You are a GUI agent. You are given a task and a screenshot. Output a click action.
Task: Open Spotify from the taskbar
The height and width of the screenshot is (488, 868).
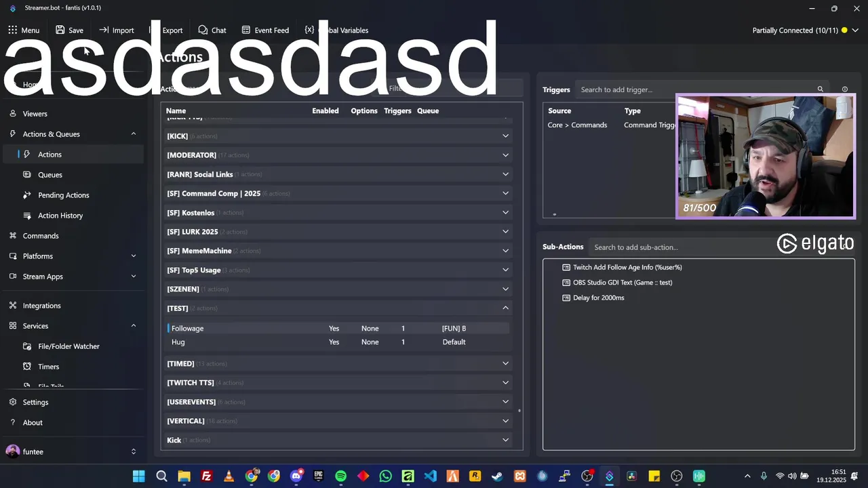[340, 476]
